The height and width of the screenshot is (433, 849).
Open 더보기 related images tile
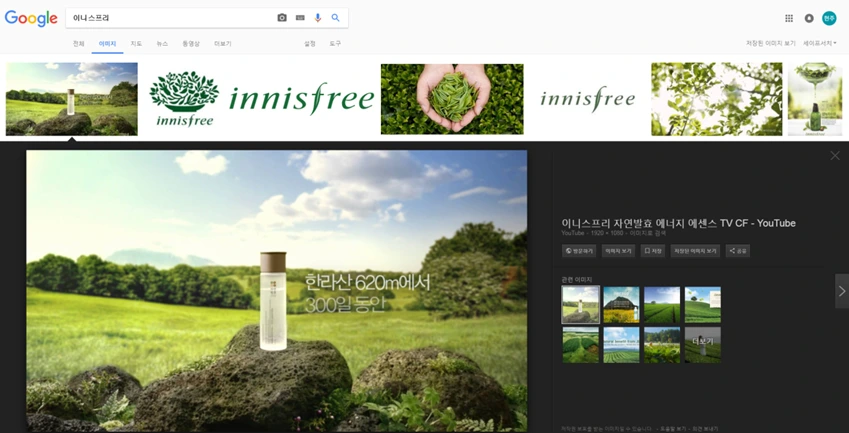point(702,345)
